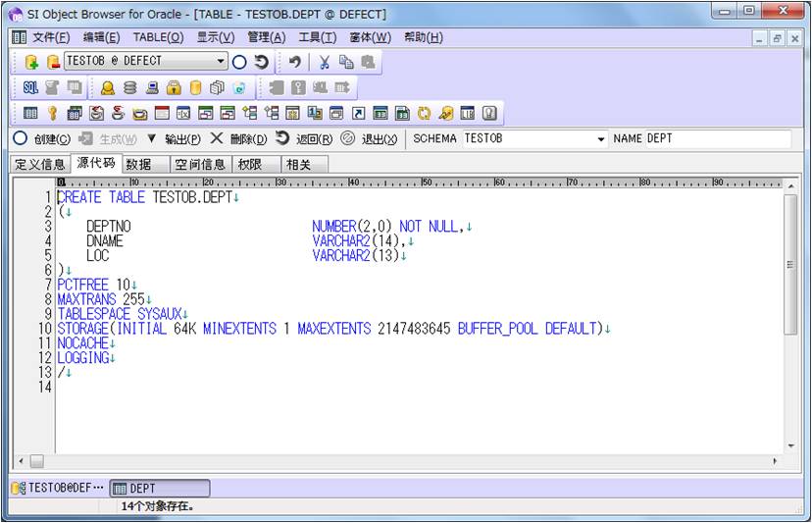Click the undo arrow icon
This screenshot has width=812, height=523.
click(295, 62)
